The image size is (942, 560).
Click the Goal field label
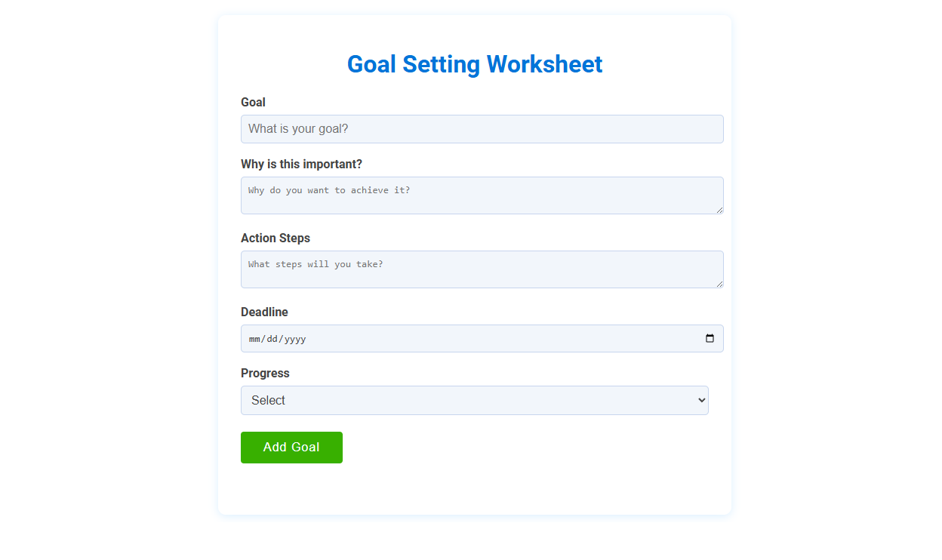[253, 102]
